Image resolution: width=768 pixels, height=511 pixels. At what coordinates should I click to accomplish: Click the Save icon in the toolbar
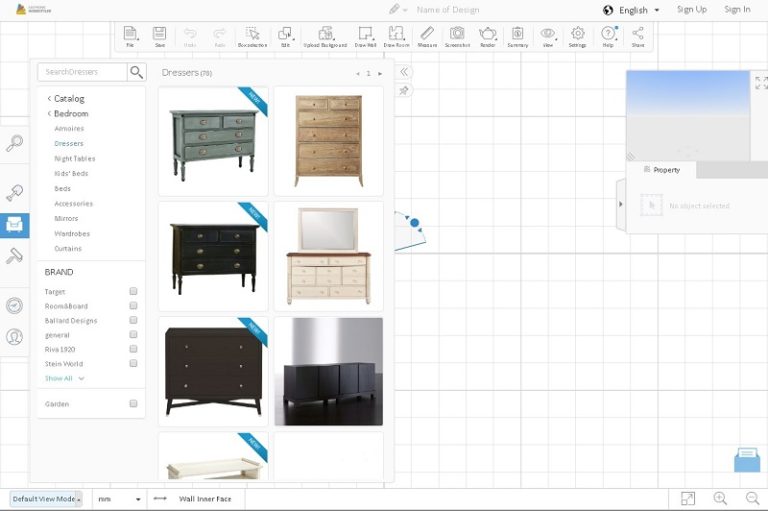[160, 37]
